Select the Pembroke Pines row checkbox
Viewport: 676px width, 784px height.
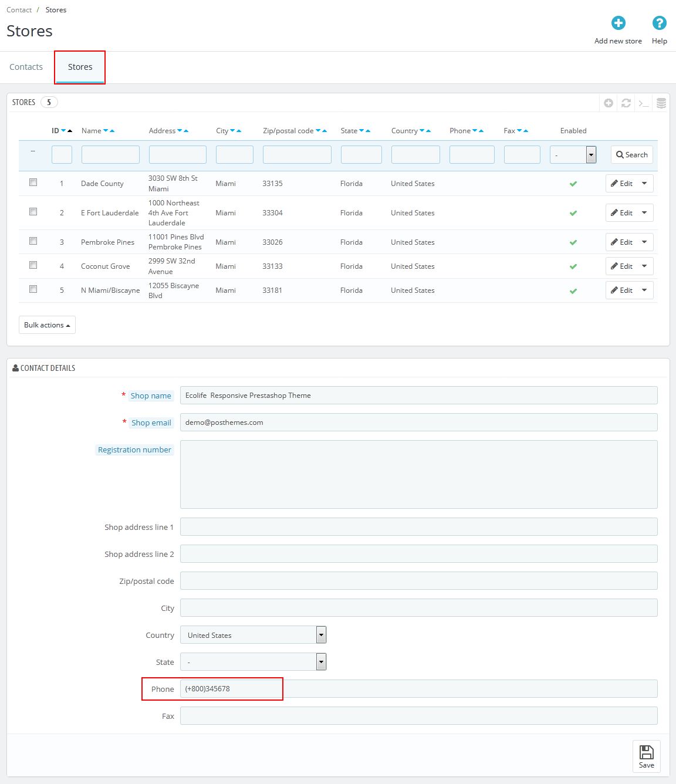[x=33, y=241]
